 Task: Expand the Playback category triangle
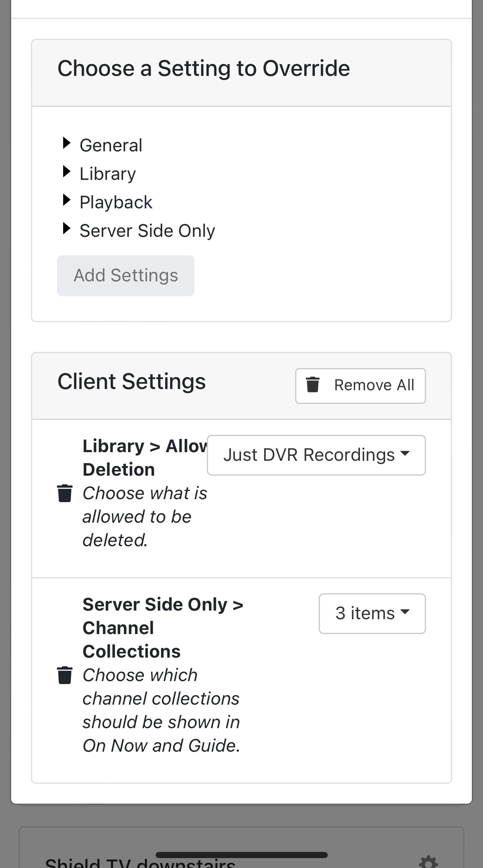(x=66, y=200)
